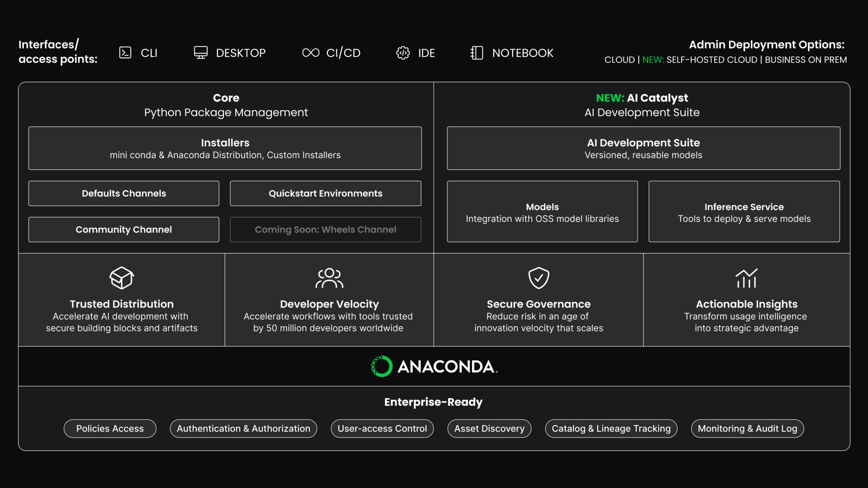
Task: Click the CI/CD infinity loop icon
Action: click(311, 53)
